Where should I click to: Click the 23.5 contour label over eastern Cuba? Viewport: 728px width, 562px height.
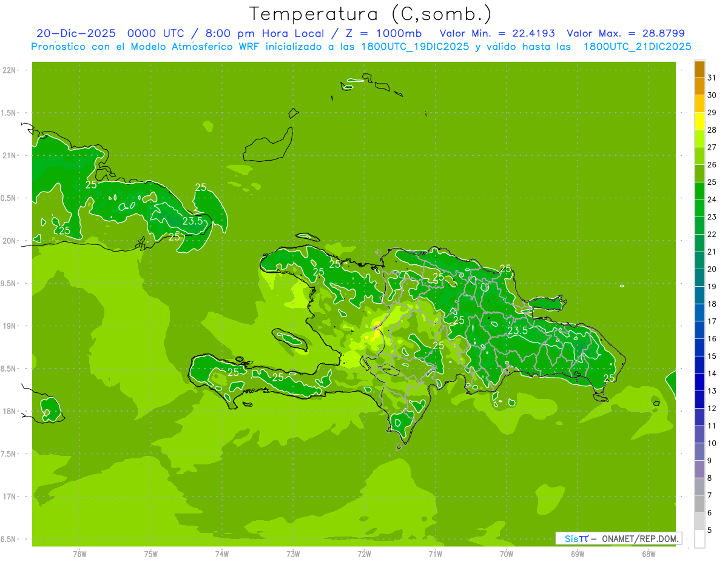pos(193,221)
